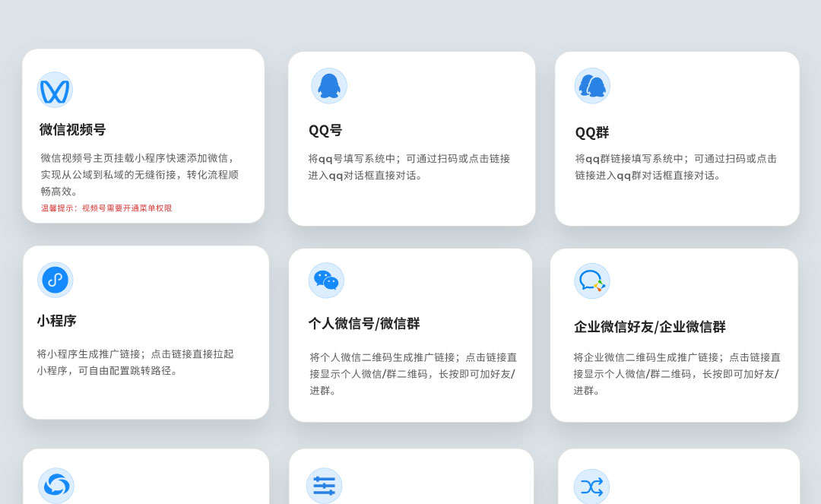Select the 个人微信号/微信群 heading
Image resolution: width=821 pixels, height=504 pixels.
(364, 324)
